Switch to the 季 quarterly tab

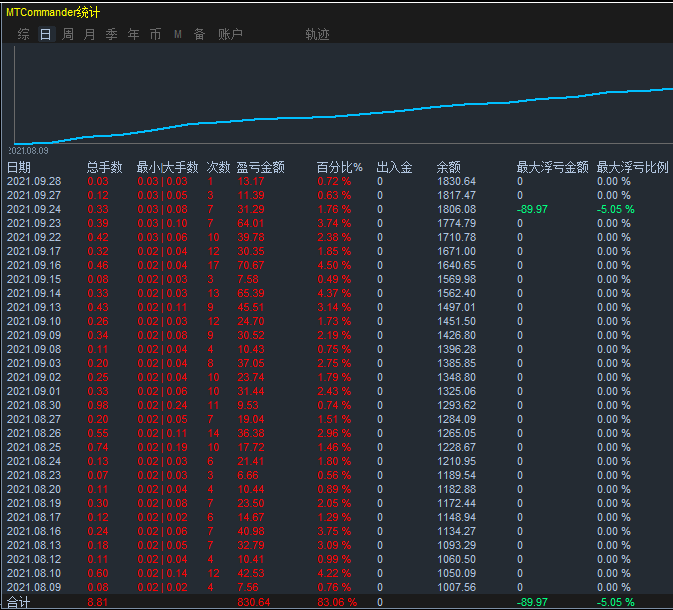[111, 34]
